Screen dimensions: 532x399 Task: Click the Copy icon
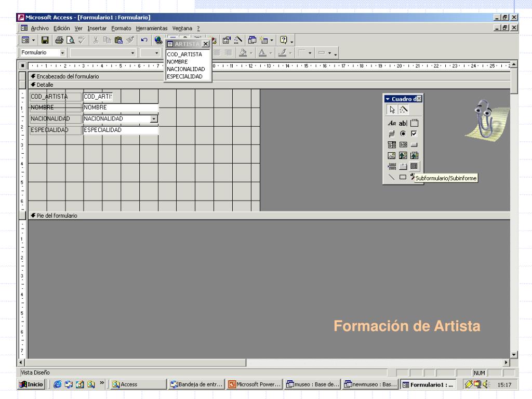tap(107, 40)
